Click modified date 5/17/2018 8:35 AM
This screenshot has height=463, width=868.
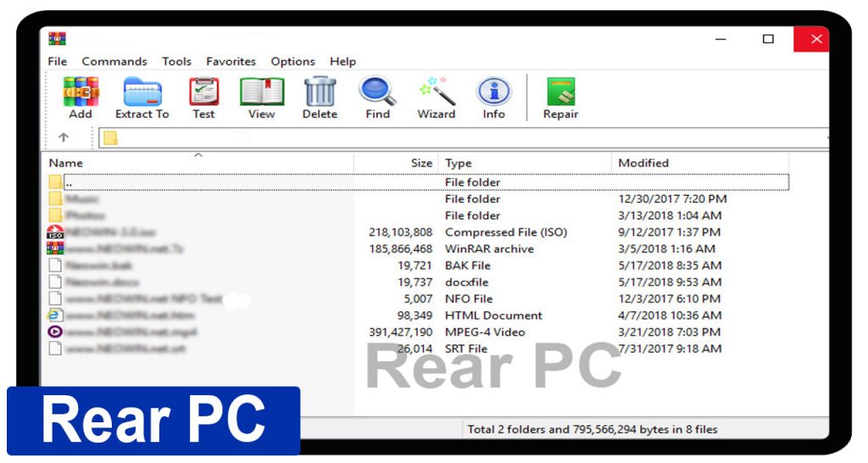tap(670, 265)
